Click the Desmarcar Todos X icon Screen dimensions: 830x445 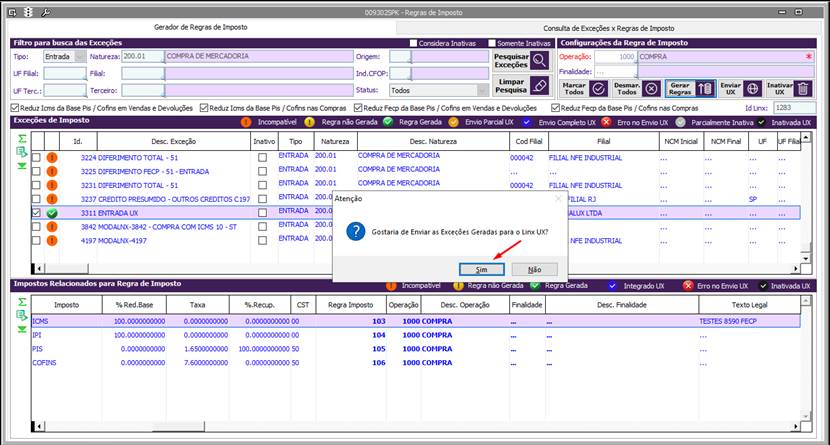[x=651, y=88]
